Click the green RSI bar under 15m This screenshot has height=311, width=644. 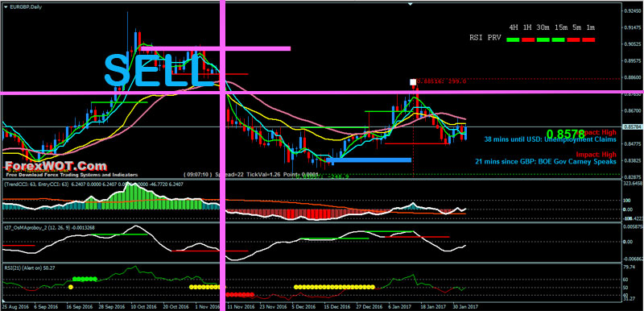(558, 39)
